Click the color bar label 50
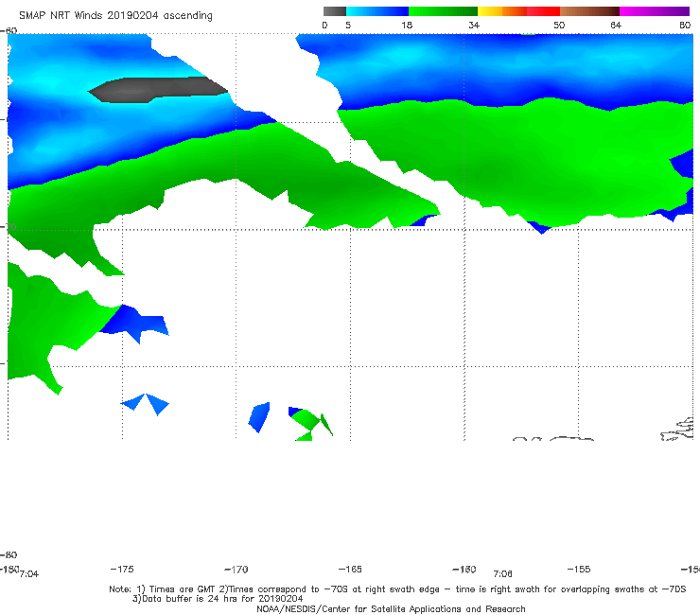The width and height of the screenshot is (700, 615). 559,26
